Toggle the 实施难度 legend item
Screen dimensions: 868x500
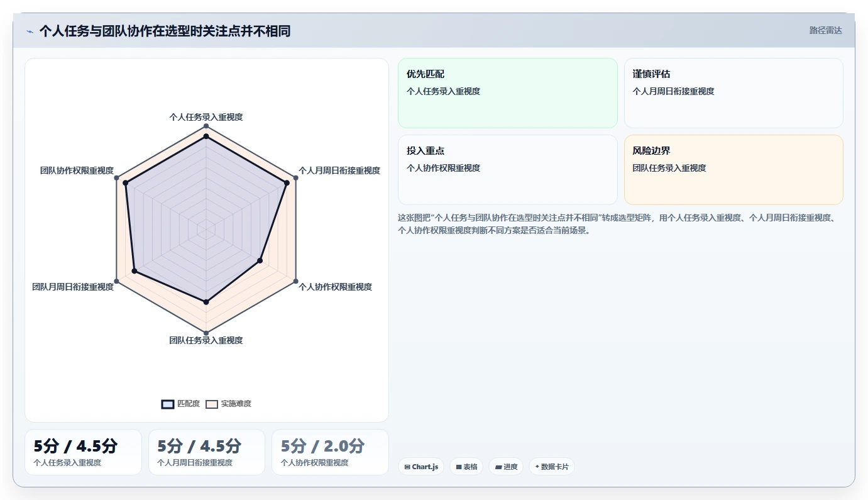pos(229,404)
